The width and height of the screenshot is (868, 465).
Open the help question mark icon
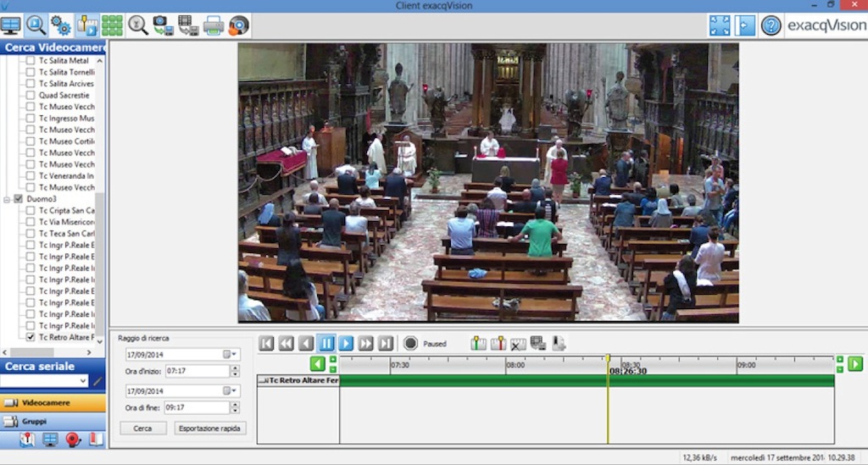coord(771,25)
